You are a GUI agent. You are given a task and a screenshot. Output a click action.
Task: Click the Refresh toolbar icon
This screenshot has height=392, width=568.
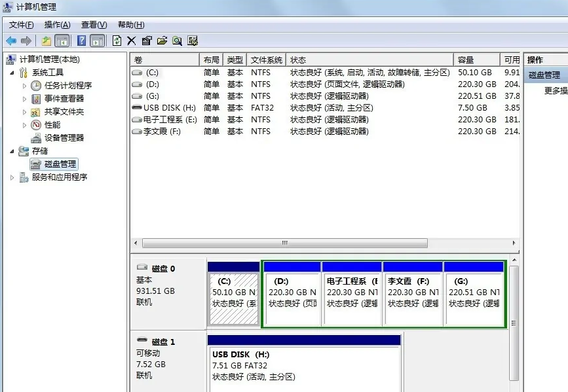click(117, 41)
